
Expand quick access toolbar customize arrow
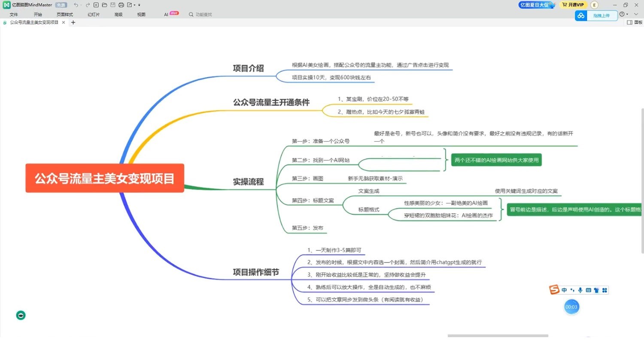tap(140, 6)
